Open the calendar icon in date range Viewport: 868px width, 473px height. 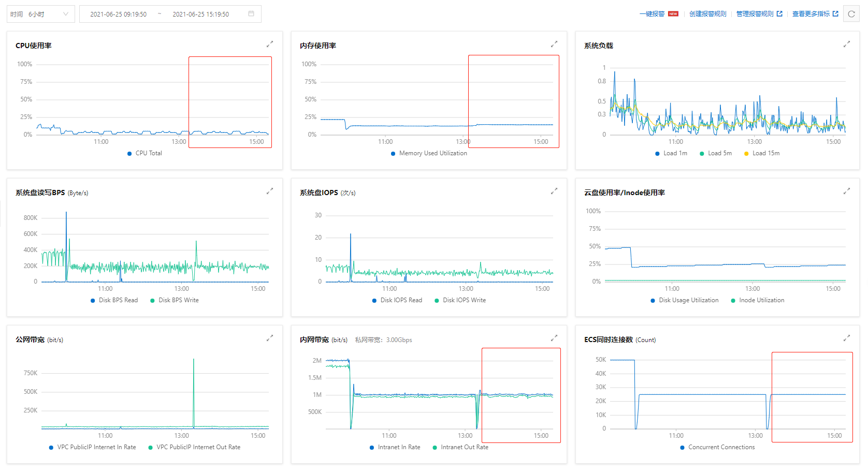click(x=251, y=14)
